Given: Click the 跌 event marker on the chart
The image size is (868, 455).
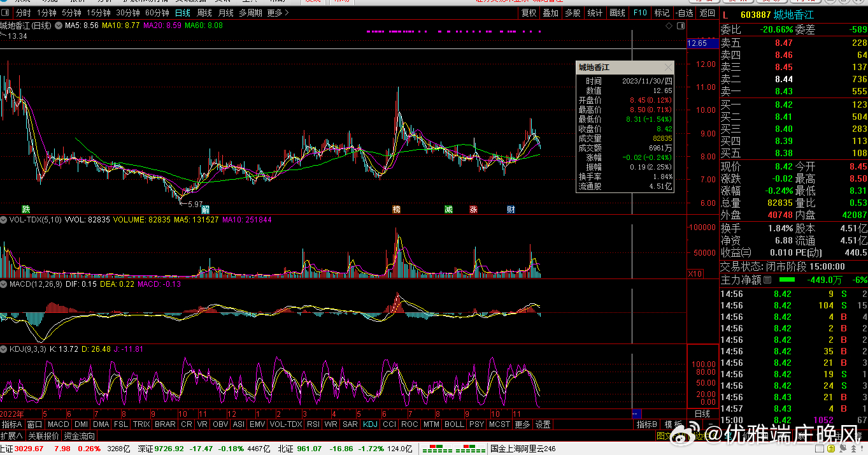Looking at the screenshot, I should (x=25, y=209).
